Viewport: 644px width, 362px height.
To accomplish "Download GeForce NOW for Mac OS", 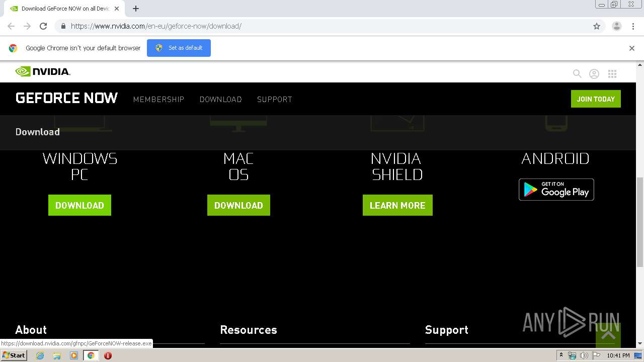I will (238, 205).
